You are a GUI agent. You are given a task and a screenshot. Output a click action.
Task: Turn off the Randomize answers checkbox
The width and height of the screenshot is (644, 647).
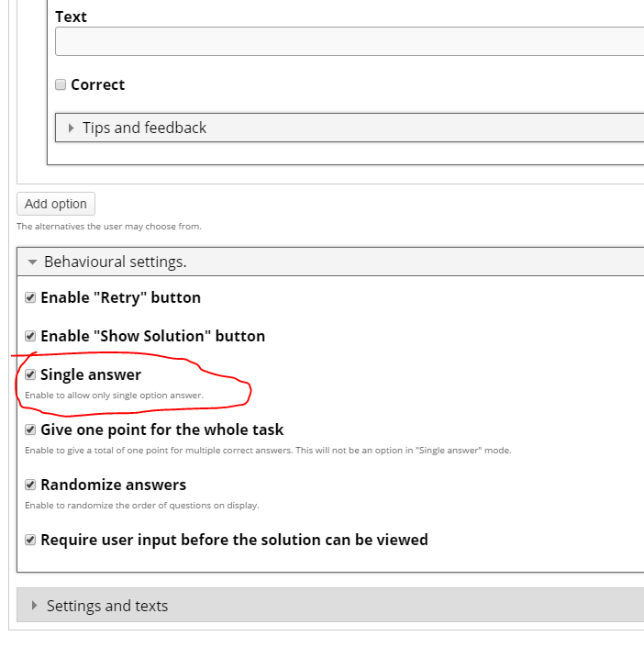(x=30, y=485)
